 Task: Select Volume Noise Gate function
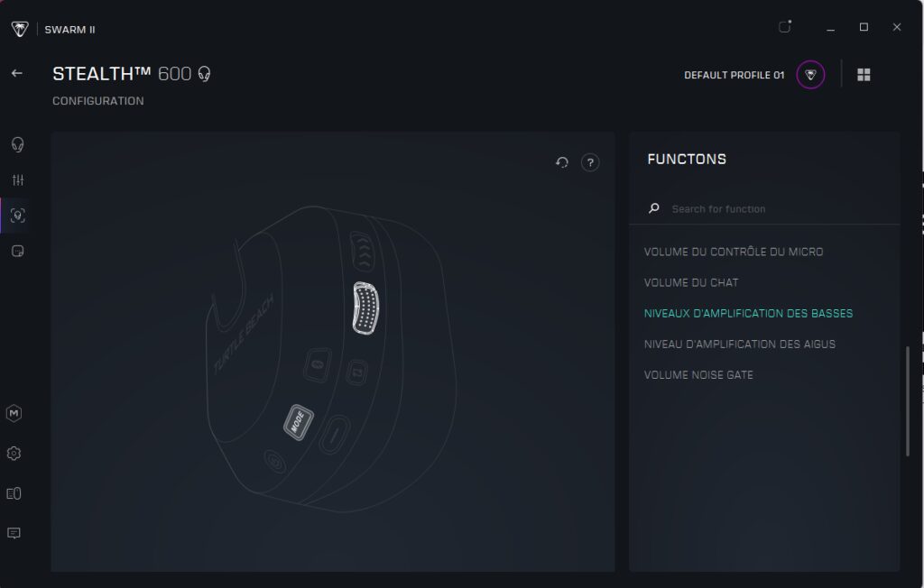[x=698, y=374]
